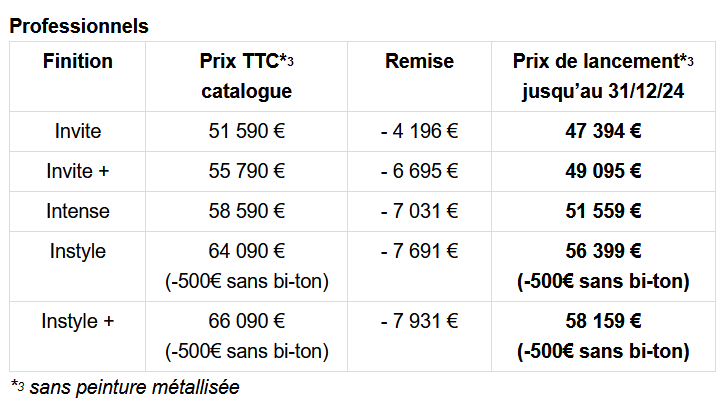Click the 66 090 € catalogue price
Image resolution: width=721 pixels, height=403 pixels.
[246, 322]
